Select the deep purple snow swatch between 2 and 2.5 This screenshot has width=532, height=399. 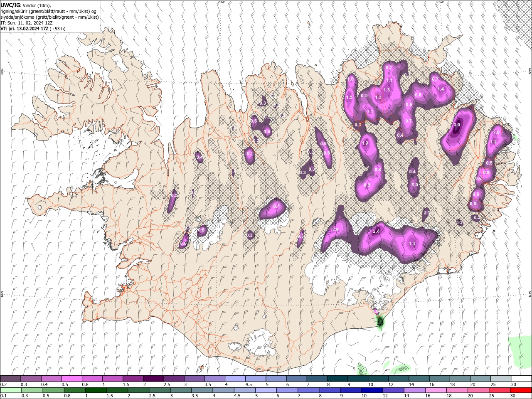153,379
